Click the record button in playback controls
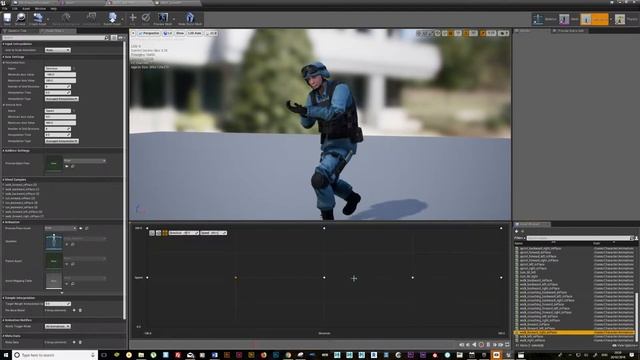 481,344
